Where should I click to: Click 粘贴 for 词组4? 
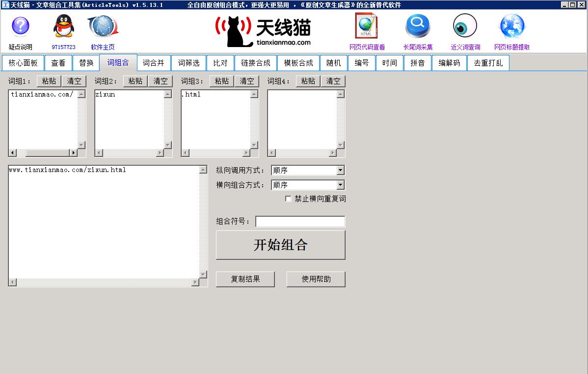point(308,81)
